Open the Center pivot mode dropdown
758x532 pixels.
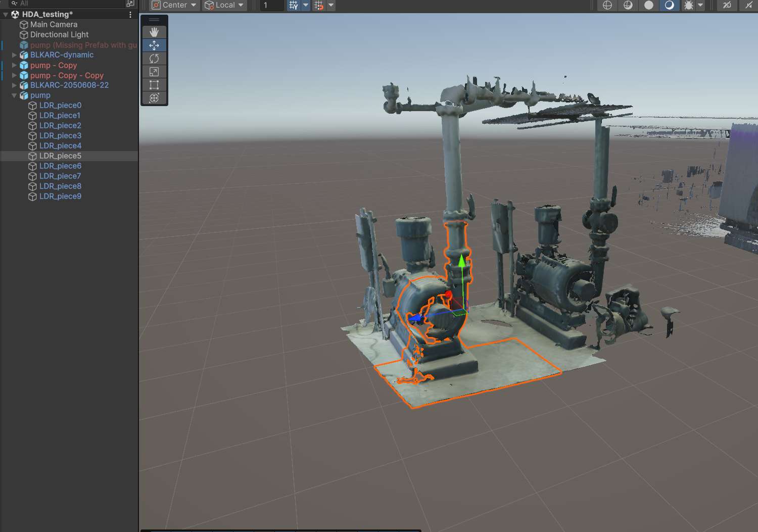pyautogui.click(x=174, y=5)
